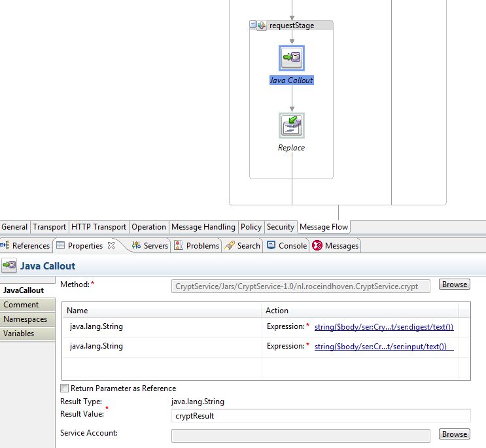Open the Problems view
486x448 pixels.
[196, 246]
